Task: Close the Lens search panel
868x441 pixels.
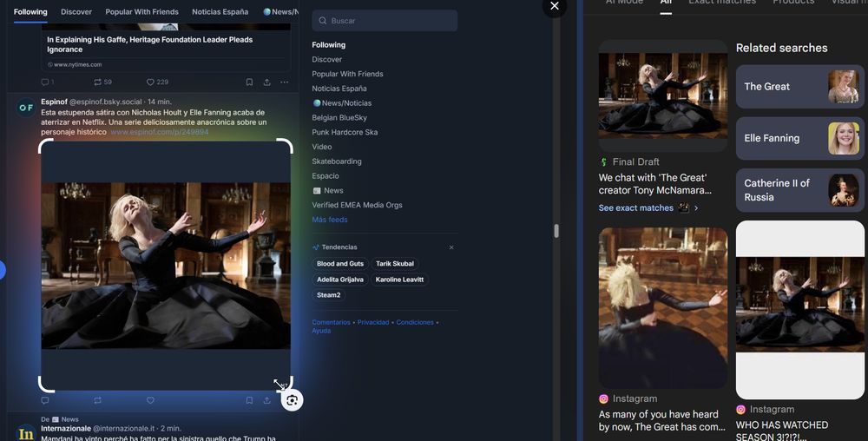Action: point(554,6)
